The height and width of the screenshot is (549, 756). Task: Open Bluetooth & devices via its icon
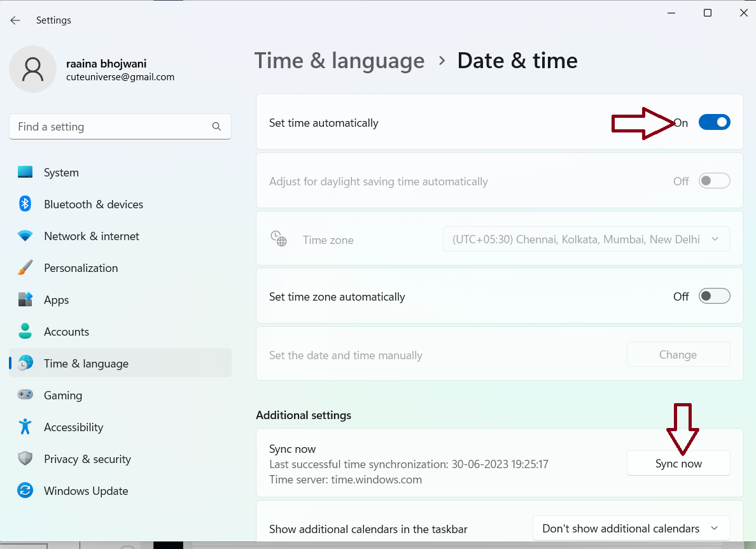(25, 204)
